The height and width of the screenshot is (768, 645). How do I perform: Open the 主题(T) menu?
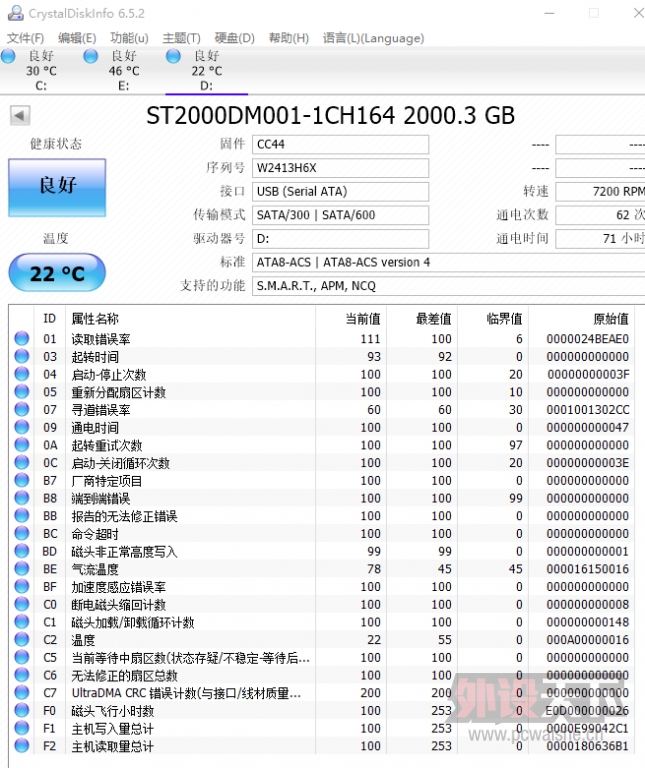pos(181,38)
